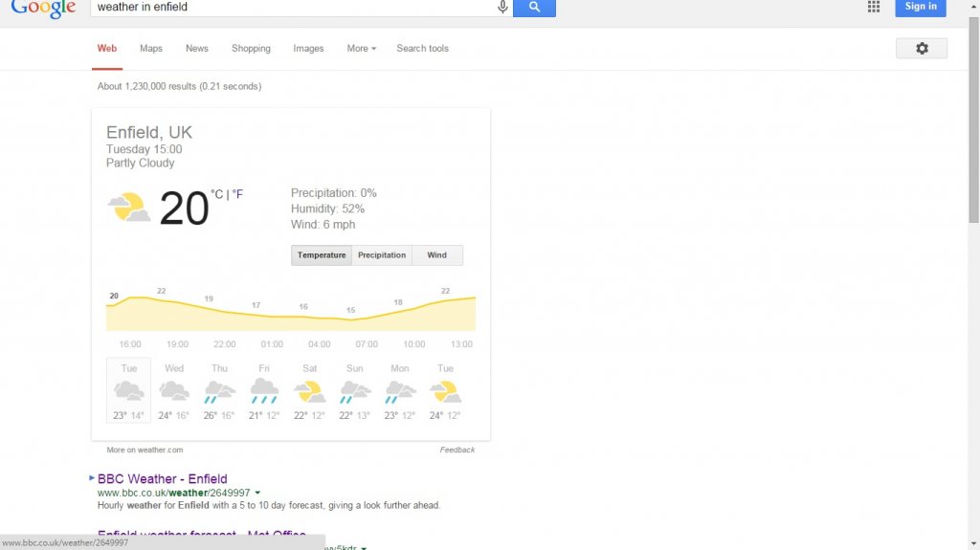Click the 13:00 time label on graph
This screenshot has height=550, width=980.
(462, 344)
